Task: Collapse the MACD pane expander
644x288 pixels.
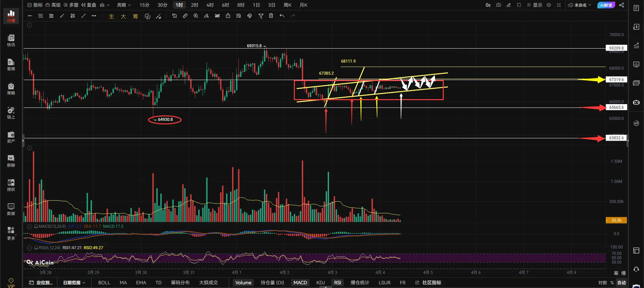Action: tap(30, 226)
